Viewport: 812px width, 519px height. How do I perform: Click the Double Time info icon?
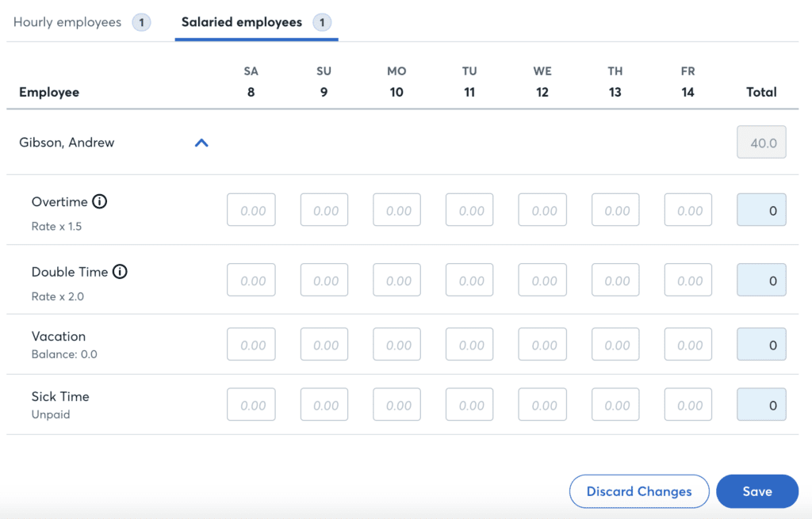(x=120, y=272)
